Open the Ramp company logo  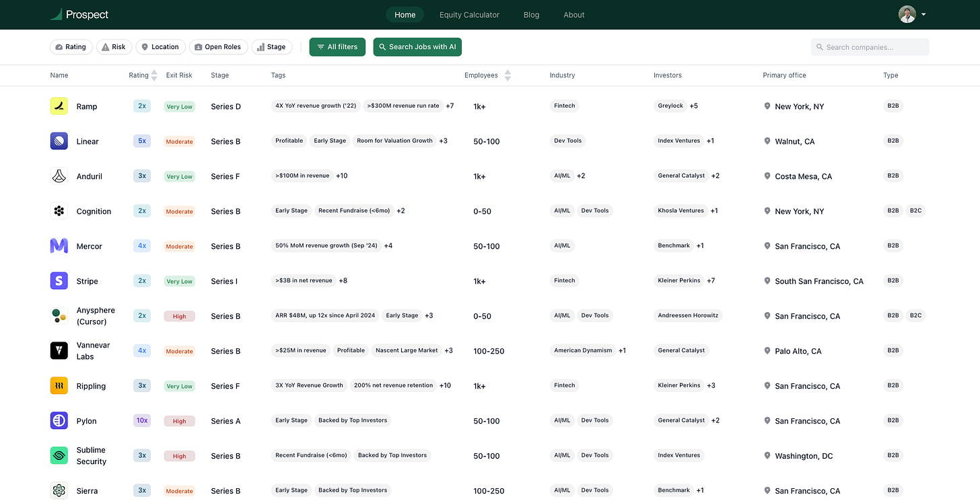pyautogui.click(x=59, y=106)
